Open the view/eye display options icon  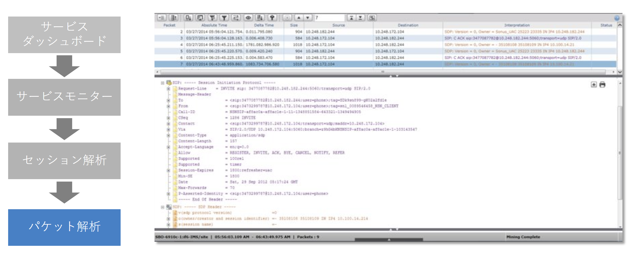pos(247,17)
